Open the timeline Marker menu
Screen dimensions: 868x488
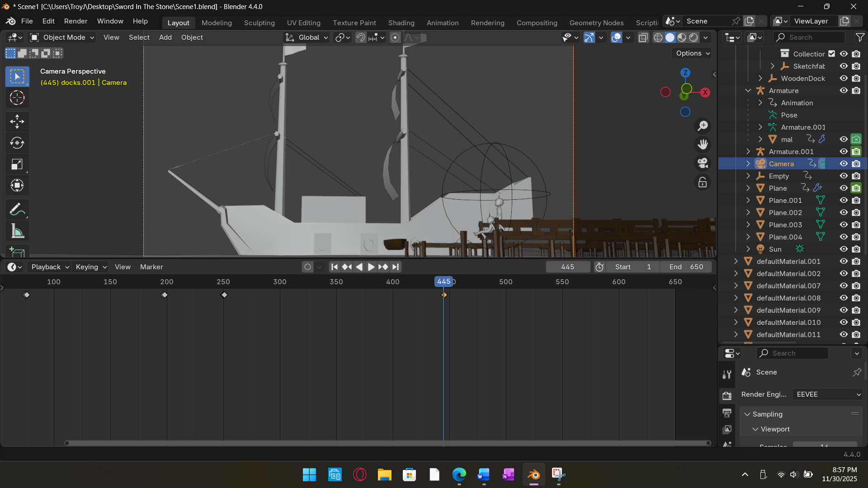(151, 267)
